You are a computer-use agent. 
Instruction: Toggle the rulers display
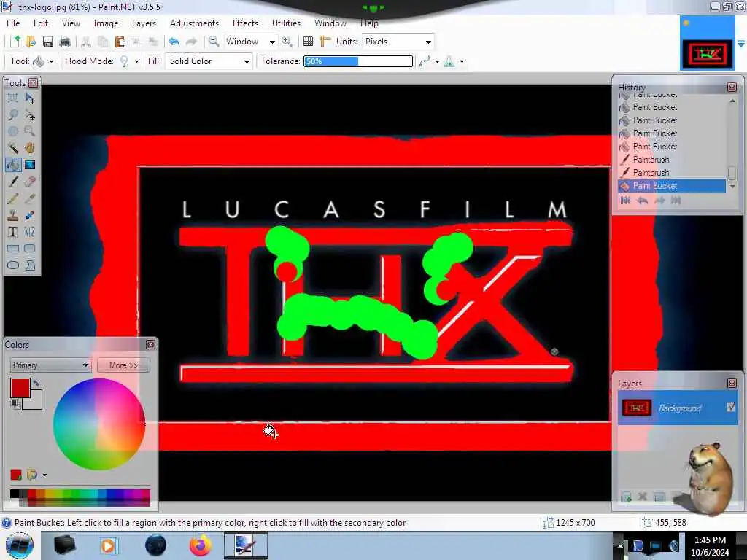click(325, 42)
